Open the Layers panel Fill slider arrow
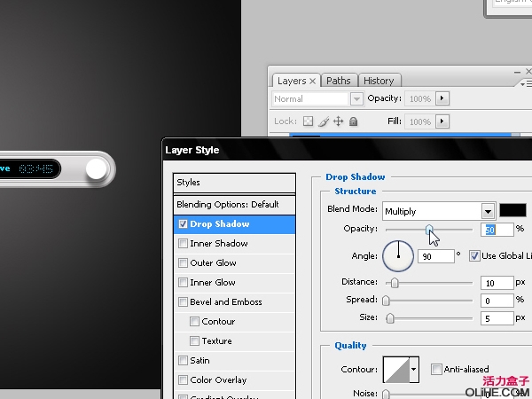 (442, 121)
